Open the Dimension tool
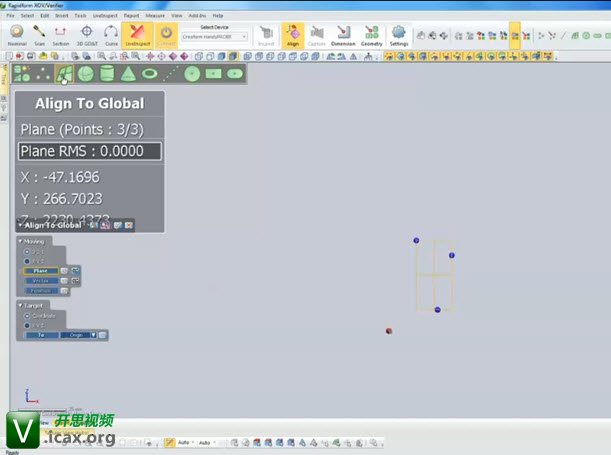 tap(343, 35)
